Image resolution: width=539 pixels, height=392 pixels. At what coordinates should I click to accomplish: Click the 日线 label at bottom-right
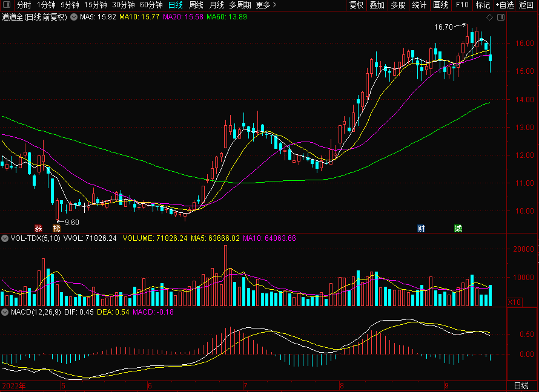[521, 385]
